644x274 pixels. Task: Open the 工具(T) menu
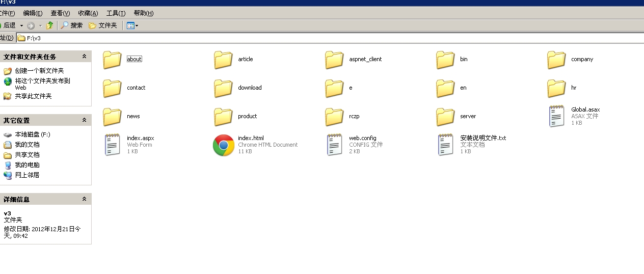tap(116, 13)
